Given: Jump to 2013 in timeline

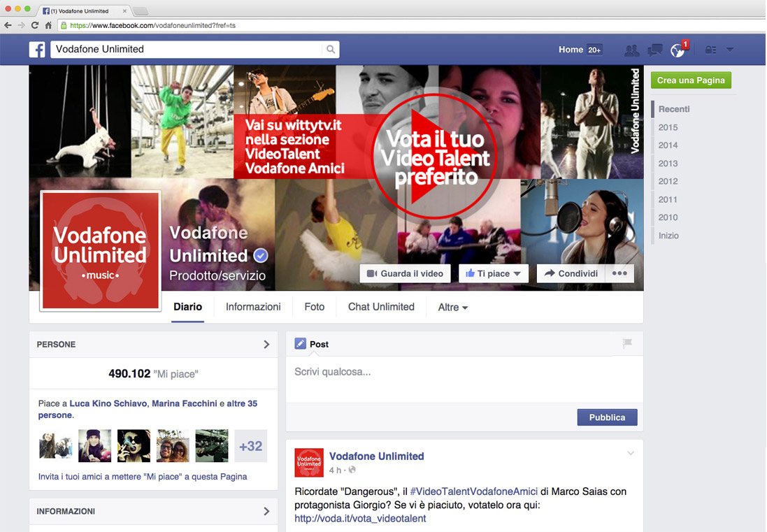Looking at the screenshot, I should coord(668,164).
